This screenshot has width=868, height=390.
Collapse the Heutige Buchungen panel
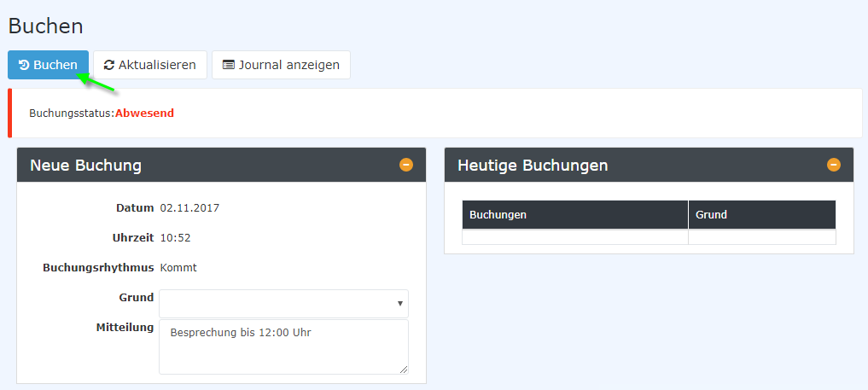click(834, 165)
